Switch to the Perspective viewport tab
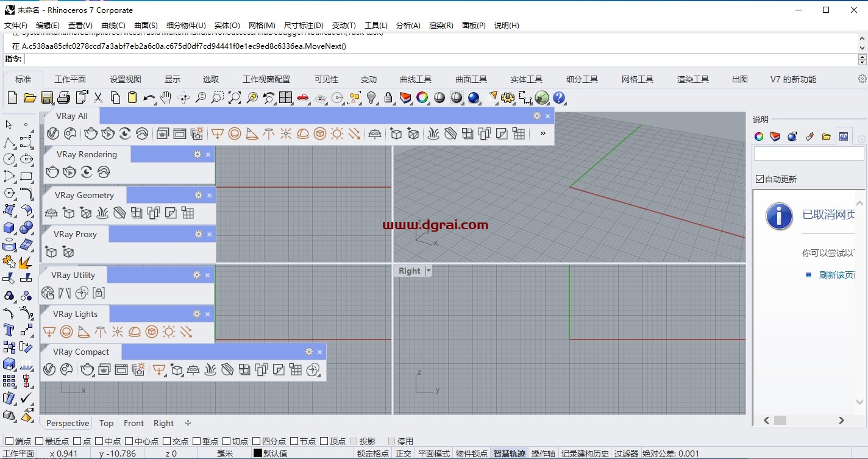868x459 pixels. 66,423
